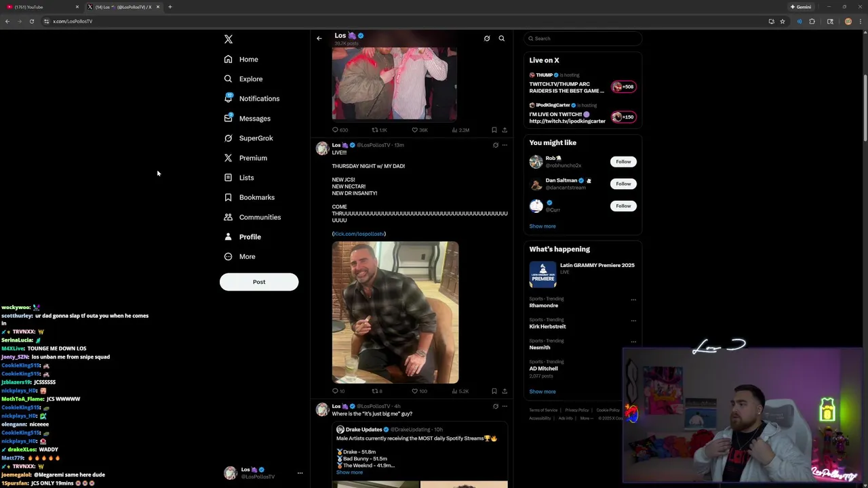The image size is (868, 488).
Task: Join iPodKingCarter's live broadcast +150
Action: (623, 117)
